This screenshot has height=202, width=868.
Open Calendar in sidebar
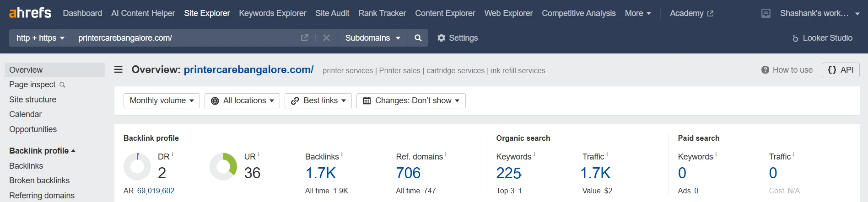[x=25, y=114]
